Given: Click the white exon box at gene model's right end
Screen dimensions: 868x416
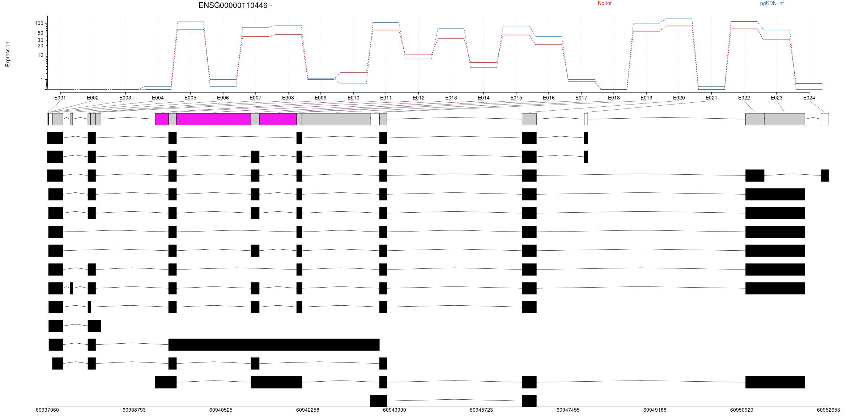Looking at the screenshot, I should pos(825,119).
